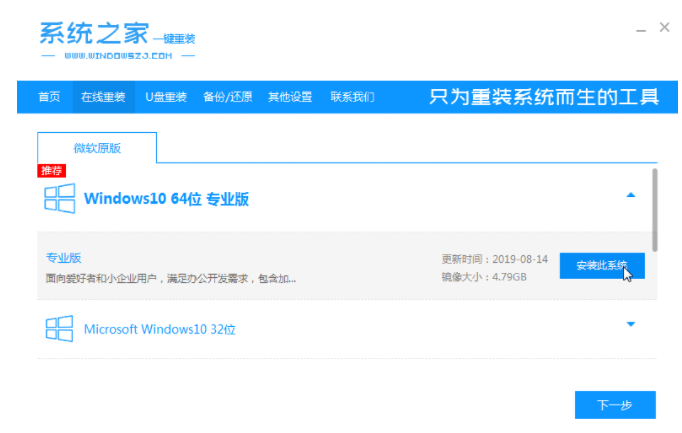
Task: Click the 下一步 button
Action: 615,405
